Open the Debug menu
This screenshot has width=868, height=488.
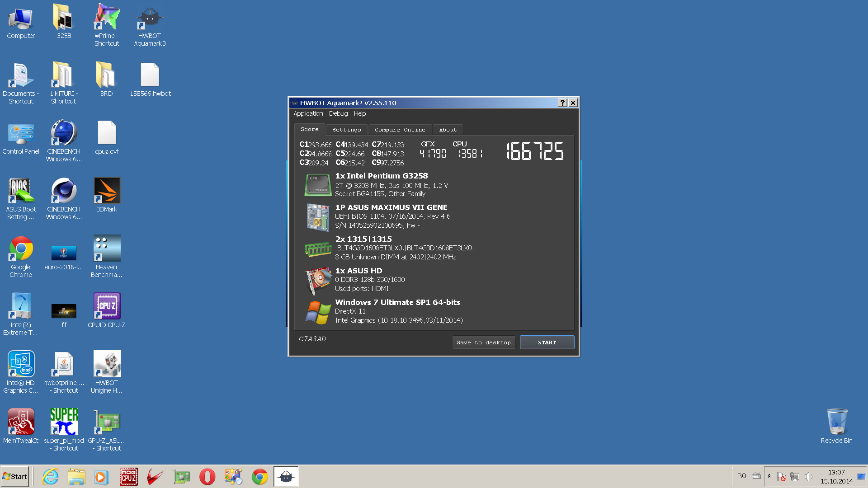point(338,113)
